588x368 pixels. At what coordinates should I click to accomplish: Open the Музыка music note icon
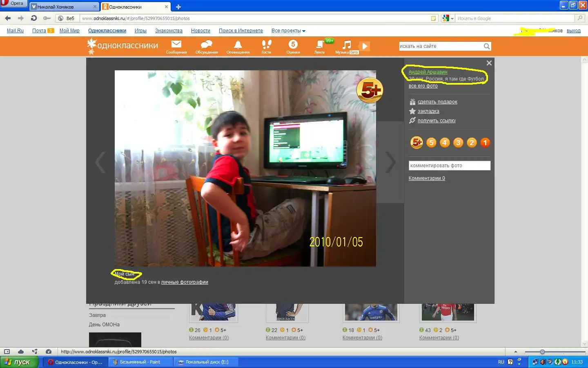coord(346,45)
